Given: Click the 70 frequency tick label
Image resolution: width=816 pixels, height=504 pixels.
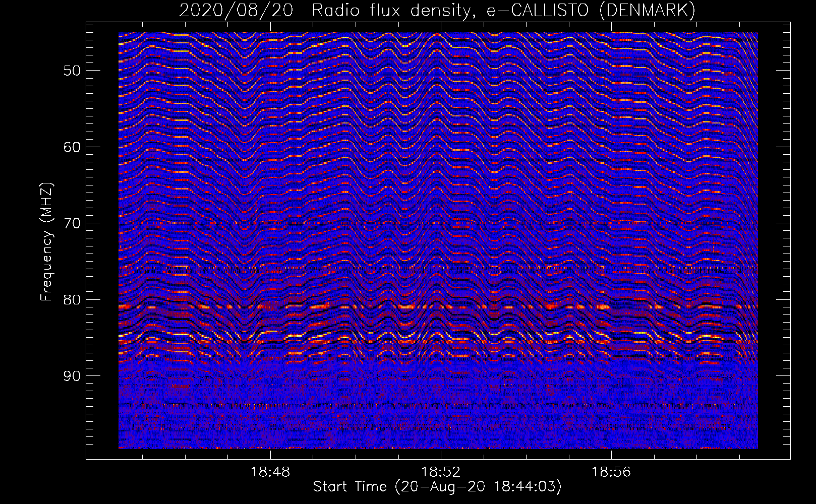Looking at the screenshot, I should 72,223.
